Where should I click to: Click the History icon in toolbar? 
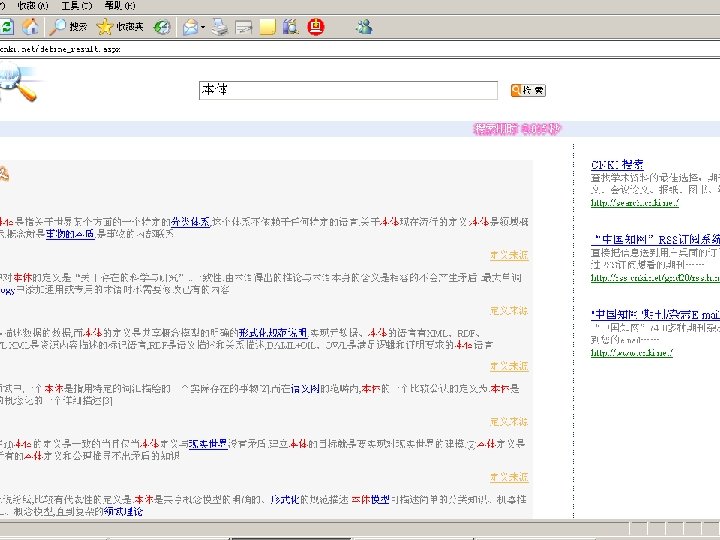(162, 27)
